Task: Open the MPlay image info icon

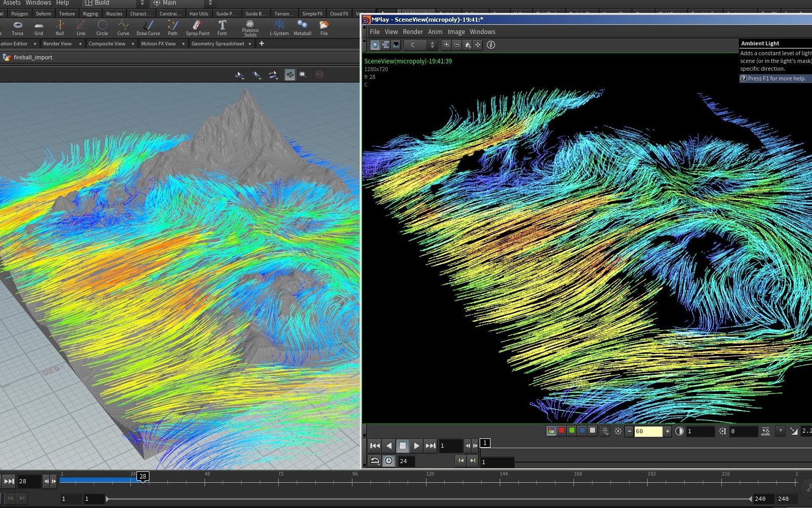Action: point(491,45)
